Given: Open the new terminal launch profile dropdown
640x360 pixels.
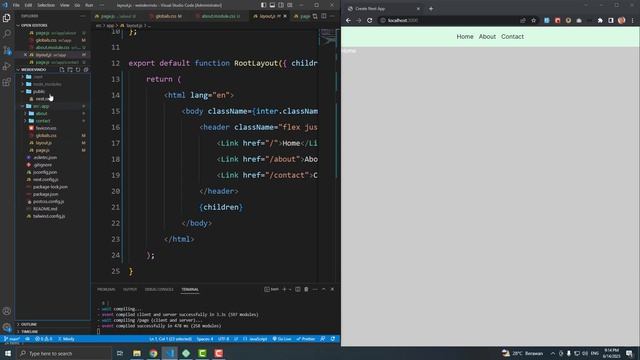Looking at the screenshot, I should 290,289.
